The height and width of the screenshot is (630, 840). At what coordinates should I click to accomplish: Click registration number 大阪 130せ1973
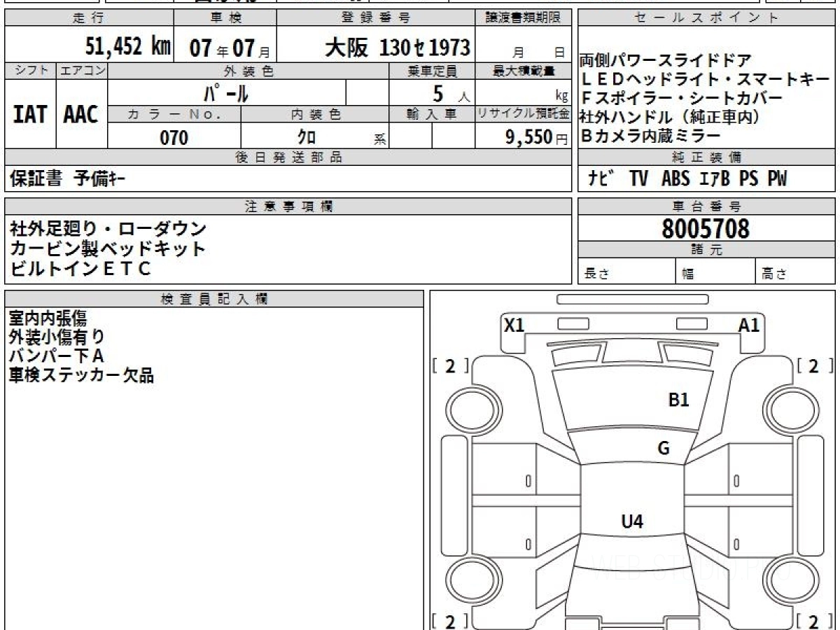(x=397, y=47)
